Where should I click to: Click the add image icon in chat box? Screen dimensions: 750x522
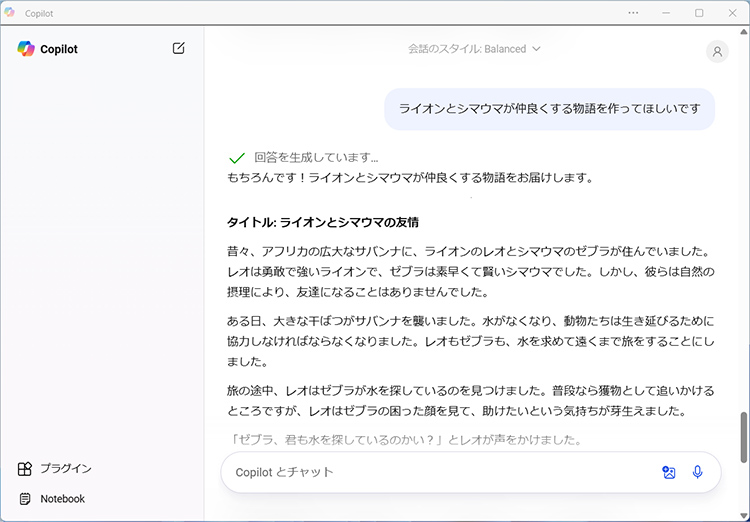coord(669,472)
